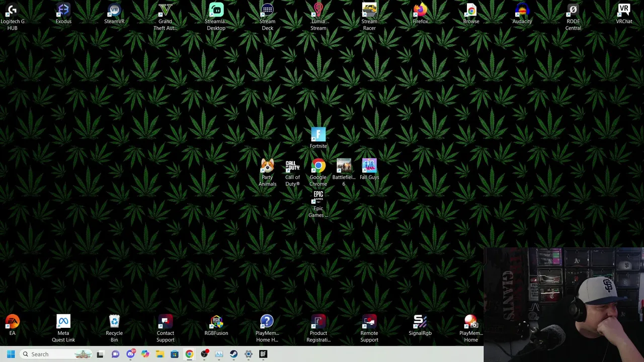Select the Recycle Bin icon
The height and width of the screenshot is (362, 644).
click(114, 328)
